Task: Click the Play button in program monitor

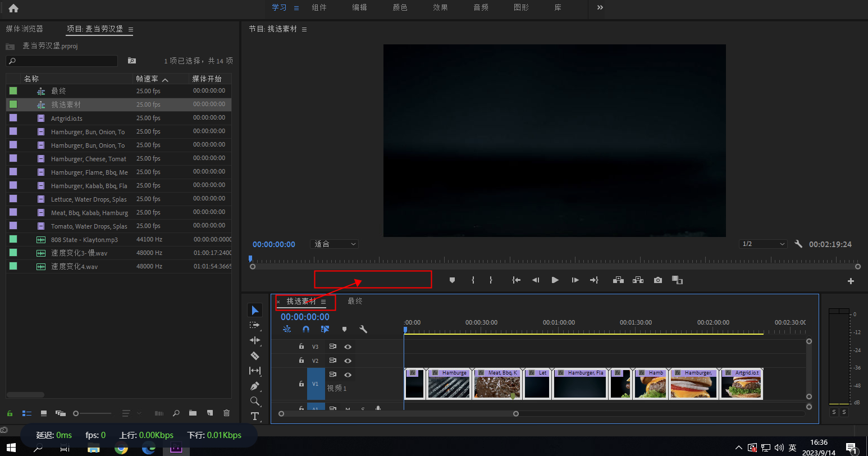Action: [x=555, y=280]
